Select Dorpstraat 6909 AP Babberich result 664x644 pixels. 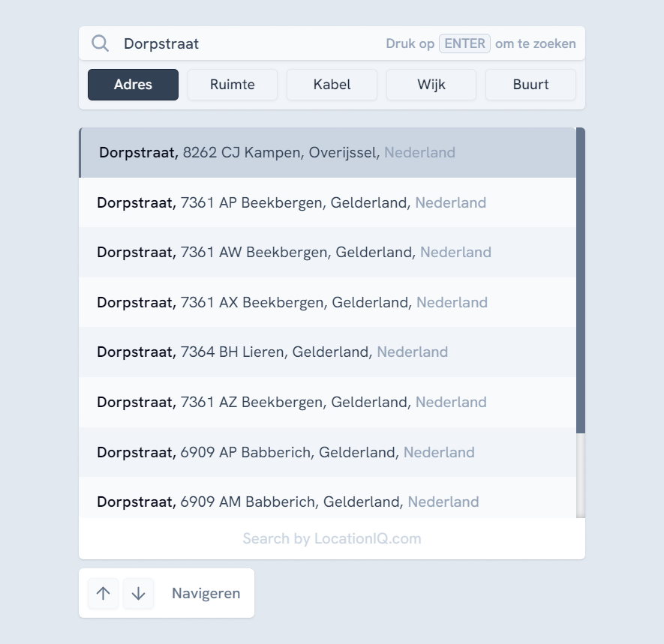[x=327, y=453]
